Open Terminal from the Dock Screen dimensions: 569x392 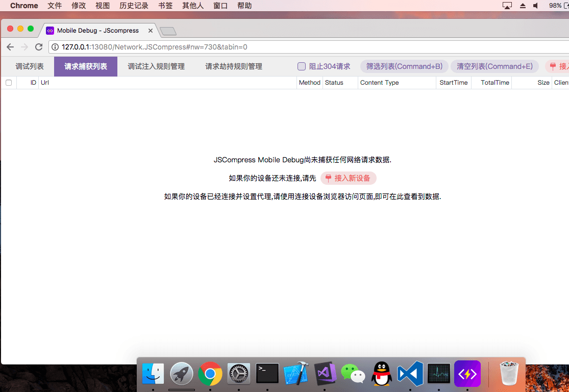point(267,374)
